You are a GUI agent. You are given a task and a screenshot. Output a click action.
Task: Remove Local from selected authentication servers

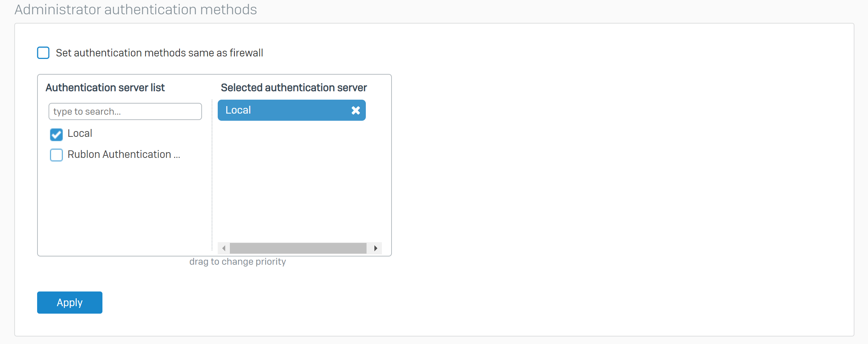pyautogui.click(x=355, y=110)
